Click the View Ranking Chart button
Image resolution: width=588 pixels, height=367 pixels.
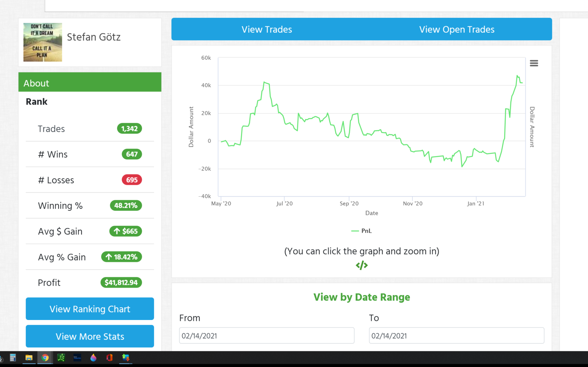(90, 309)
